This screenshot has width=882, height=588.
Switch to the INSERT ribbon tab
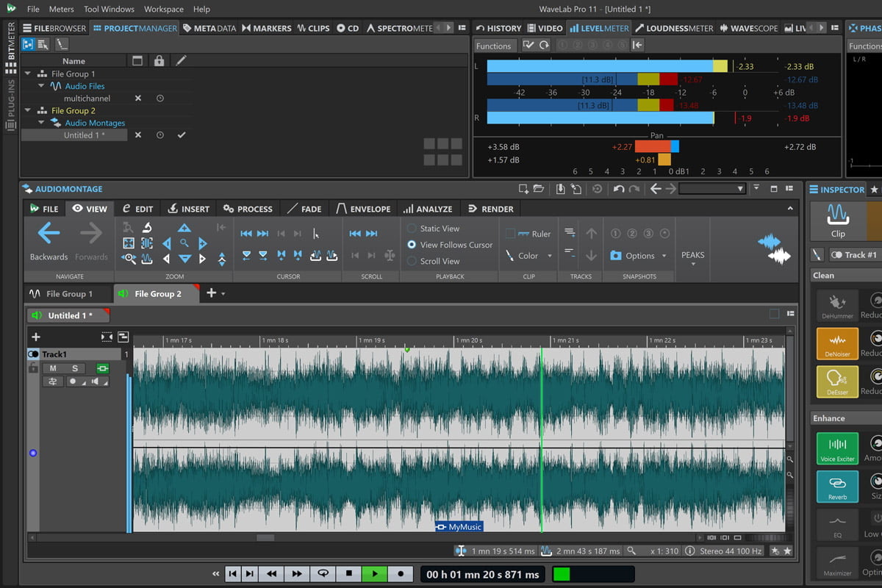point(188,209)
